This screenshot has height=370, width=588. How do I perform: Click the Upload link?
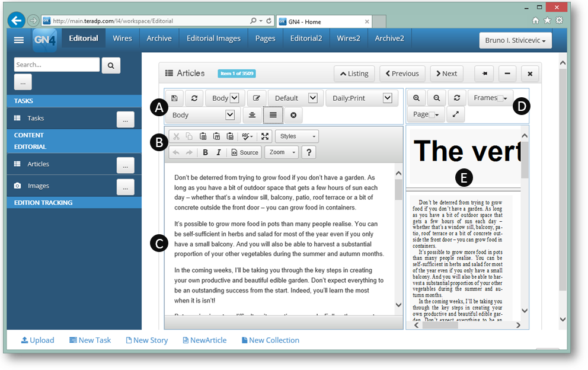[37, 340]
